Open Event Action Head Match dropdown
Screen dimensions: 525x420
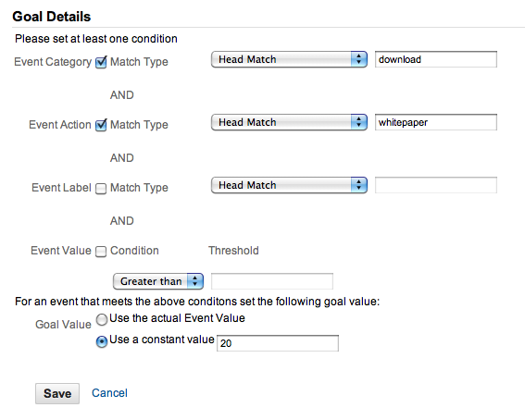289,122
